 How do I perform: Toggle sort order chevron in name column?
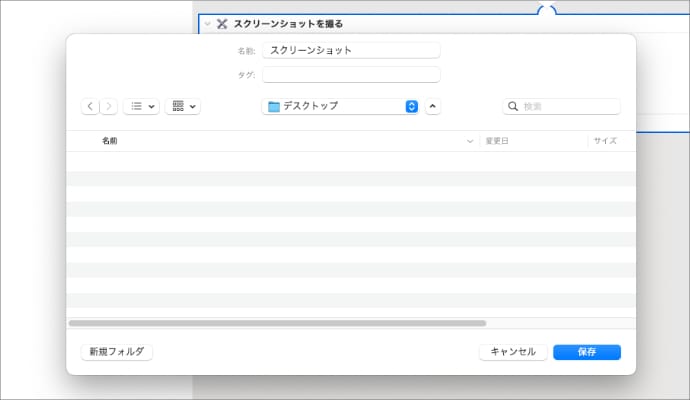point(470,142)
